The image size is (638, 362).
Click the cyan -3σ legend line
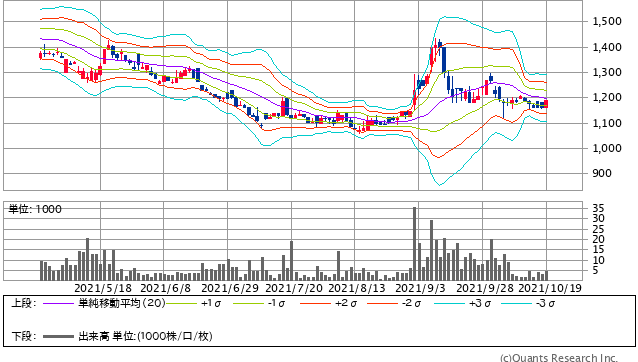pos(516,303)
